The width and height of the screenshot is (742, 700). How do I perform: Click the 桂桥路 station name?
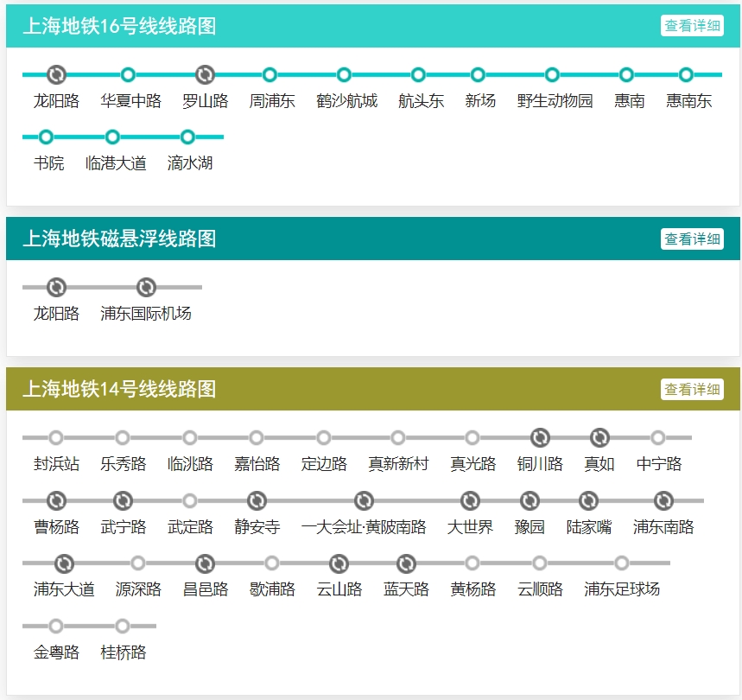124,652
